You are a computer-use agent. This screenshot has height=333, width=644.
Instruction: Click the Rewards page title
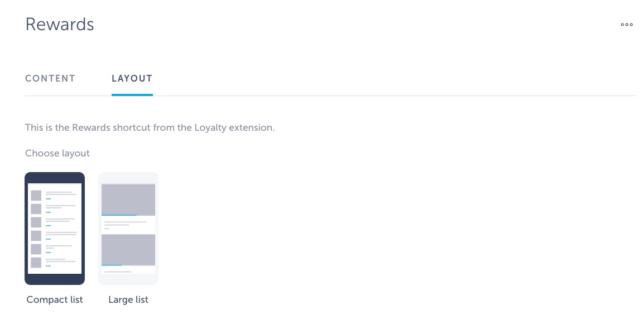(x=59, y=24)
